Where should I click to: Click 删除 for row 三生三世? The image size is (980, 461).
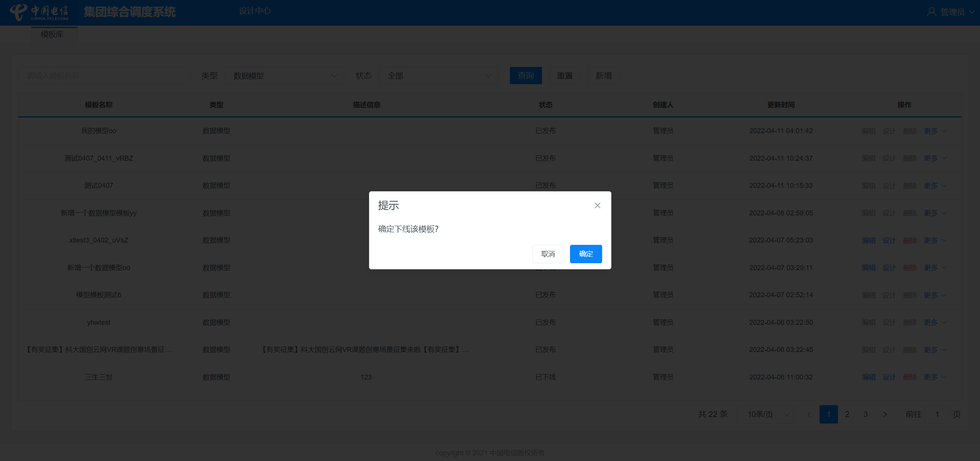[910, 377]
